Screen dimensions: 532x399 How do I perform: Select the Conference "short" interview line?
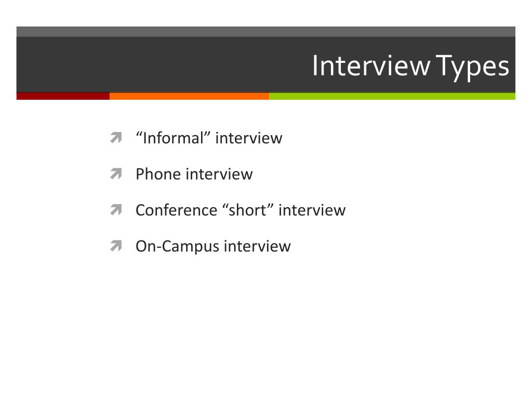pos(241,210)
